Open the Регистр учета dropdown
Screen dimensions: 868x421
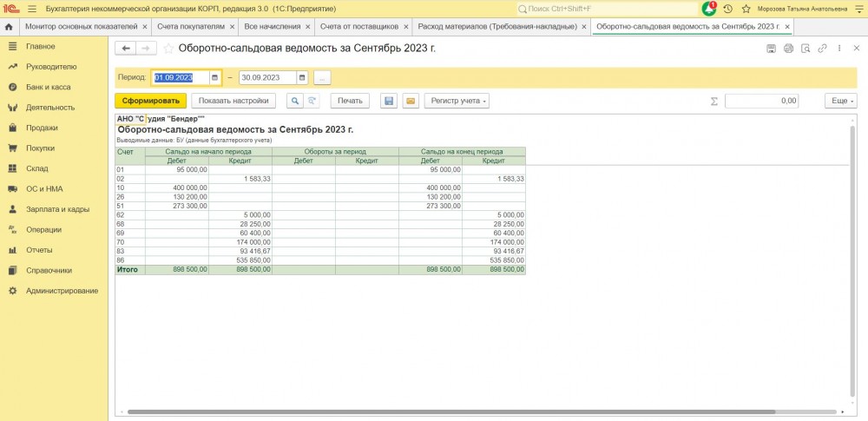click(457, 101)
